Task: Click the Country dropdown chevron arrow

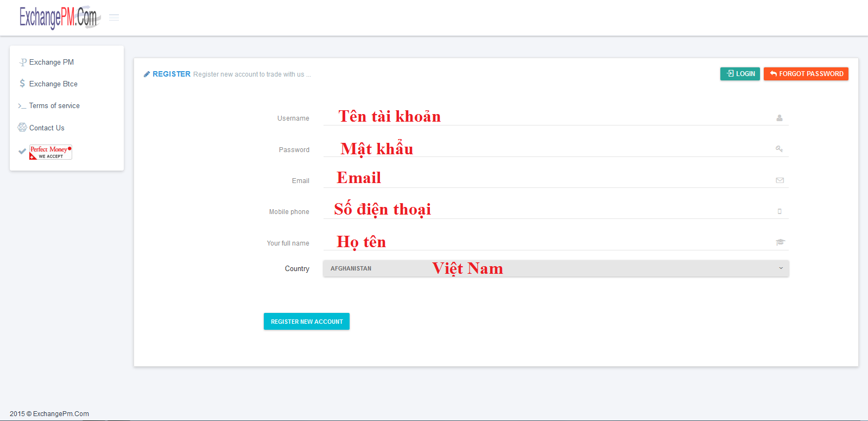Action: (x=781, y=268)
